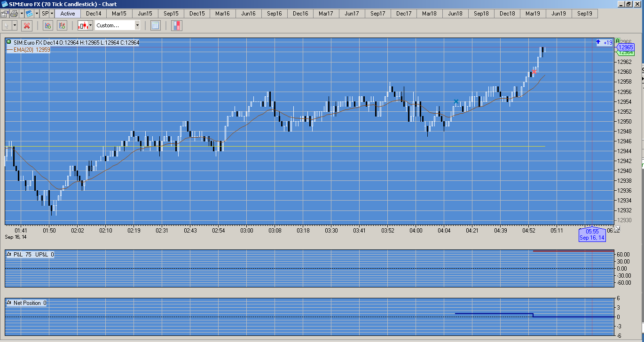Go to the Jun18 contract tab

[x=456, y=14]
